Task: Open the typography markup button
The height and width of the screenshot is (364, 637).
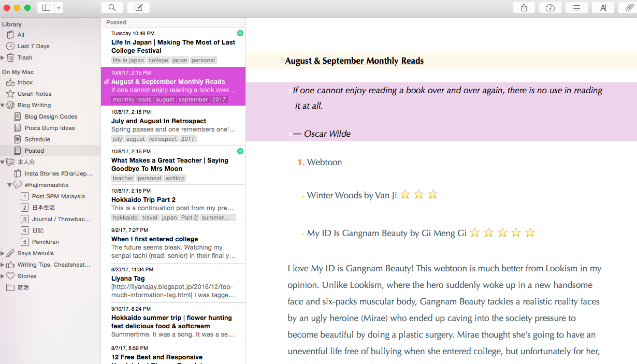Action: [x=603, y=8]
